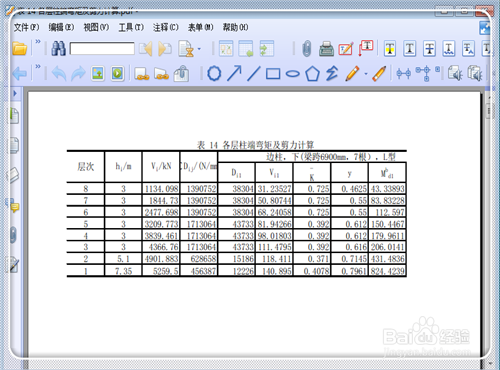Click cell value 1134.098
Screen dimensions: 500x370
(x=161, y=189)
